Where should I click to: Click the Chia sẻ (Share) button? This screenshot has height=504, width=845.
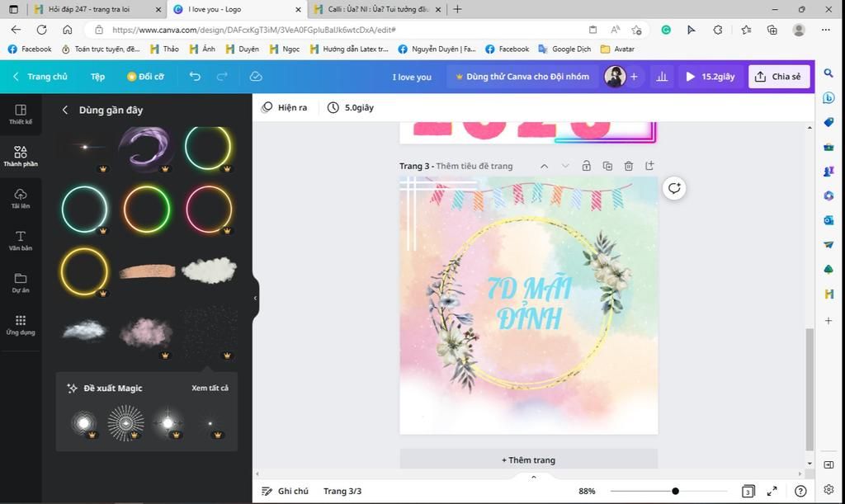[x=778, y=77]
